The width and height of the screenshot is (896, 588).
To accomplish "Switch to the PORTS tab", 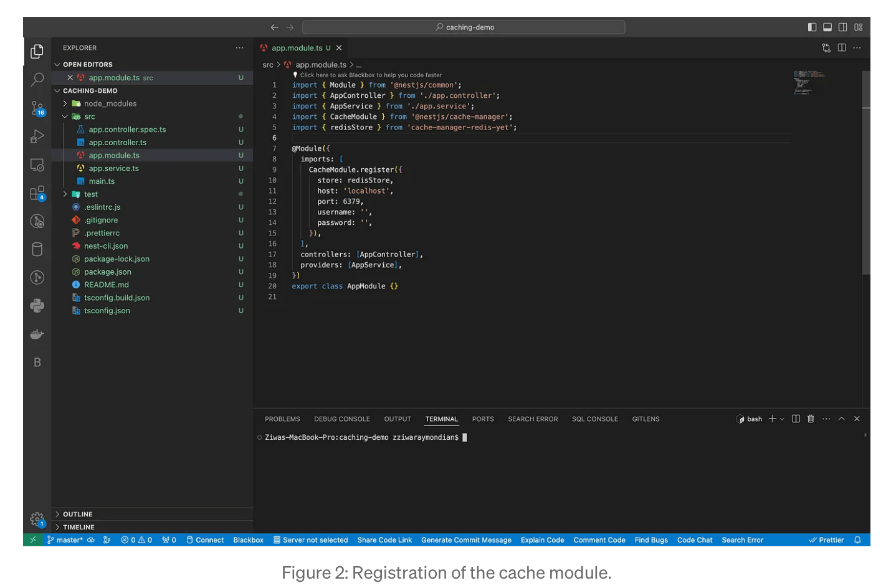I will (483, 419).
